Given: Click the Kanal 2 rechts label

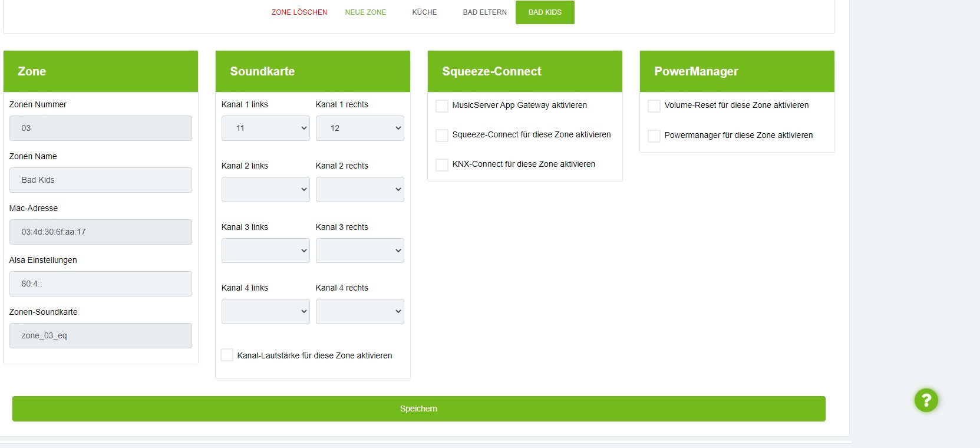Looking at the screenshot, I should tap(342, 166).
